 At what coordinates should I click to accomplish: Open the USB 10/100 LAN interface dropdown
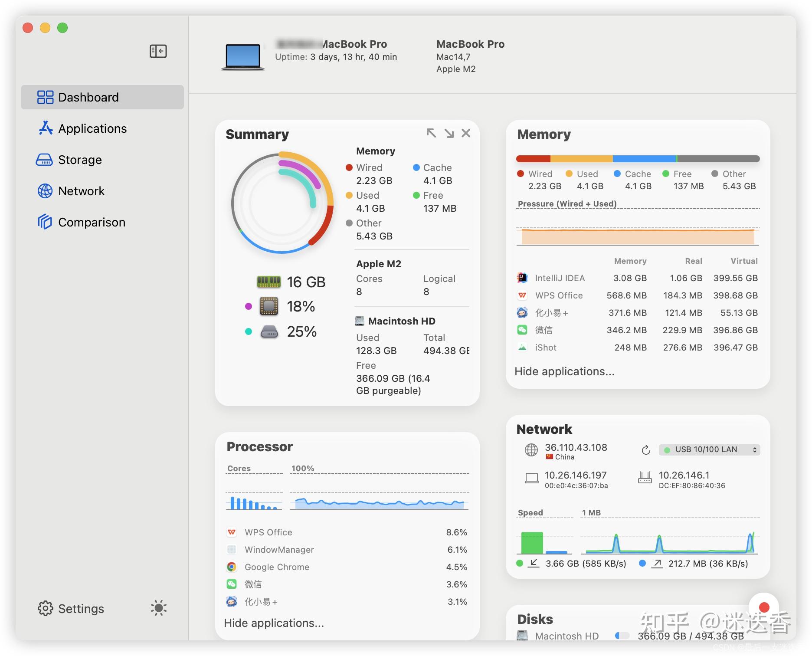click(x=709, y=449)
